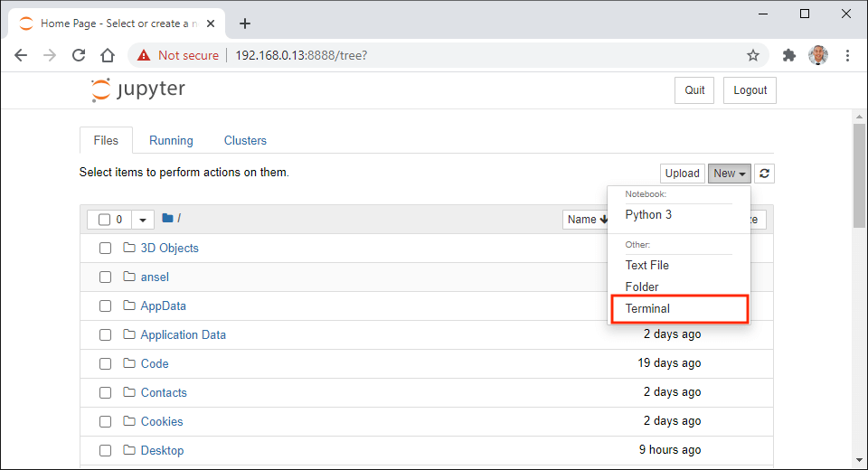Viewport: 868px width, 470px height.
Task: Check the 3D Objects folder checkbox
Action: coord(105,249)
